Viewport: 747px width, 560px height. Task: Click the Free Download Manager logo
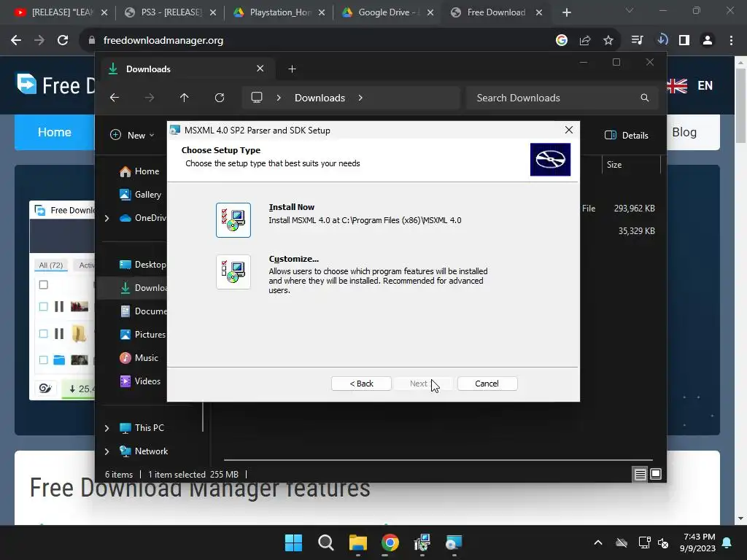click(55, 86)
